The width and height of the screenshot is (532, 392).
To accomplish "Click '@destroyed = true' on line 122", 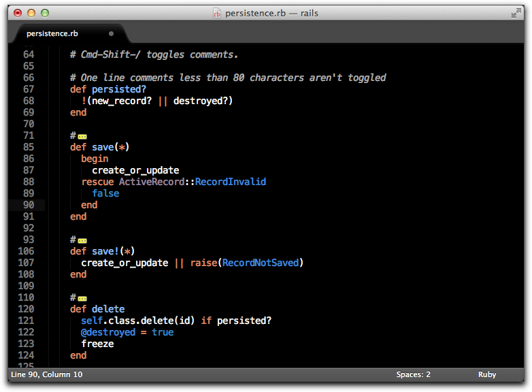I will (x=127, y=332).
